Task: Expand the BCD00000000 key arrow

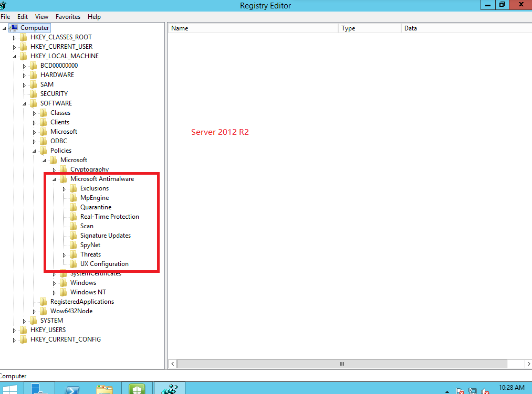Action: 24,66
